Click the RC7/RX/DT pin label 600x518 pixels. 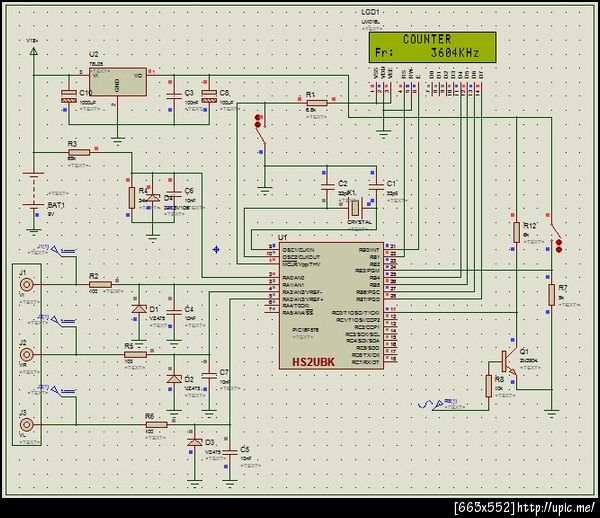[366, 362]
